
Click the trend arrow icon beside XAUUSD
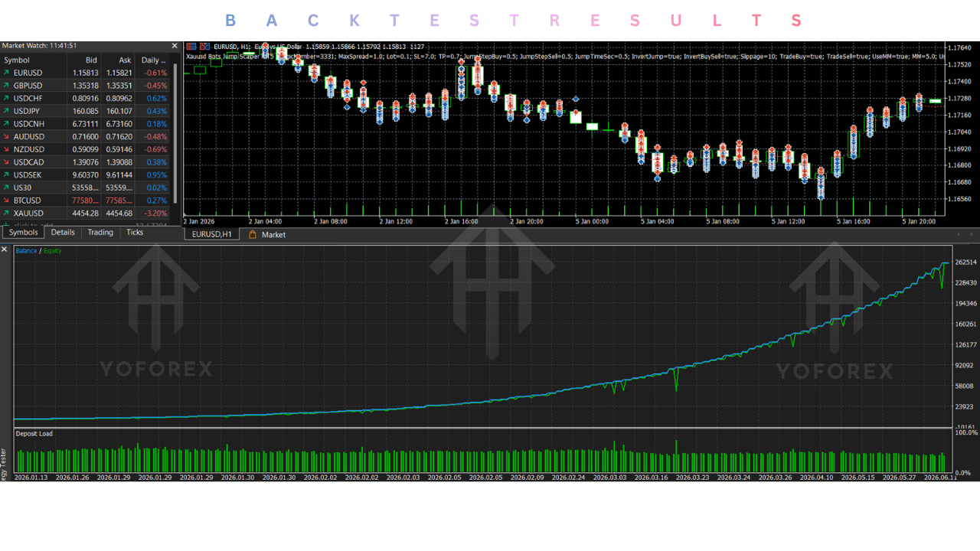(x=7, y=213)
